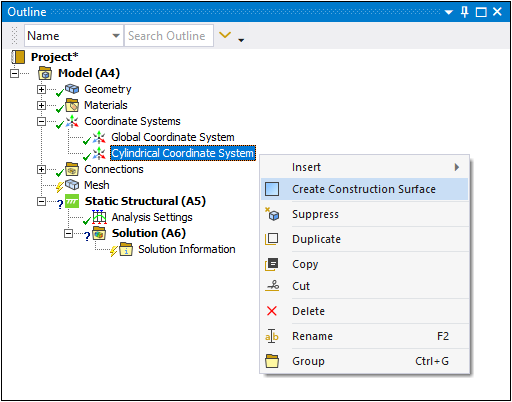
Task: Collapse the Coordinate Systems branch
Action: tap(41, 121)
